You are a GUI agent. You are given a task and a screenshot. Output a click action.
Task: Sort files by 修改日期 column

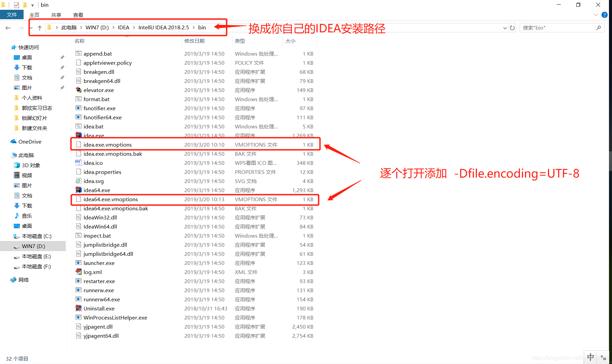click(x=194, y=41)
